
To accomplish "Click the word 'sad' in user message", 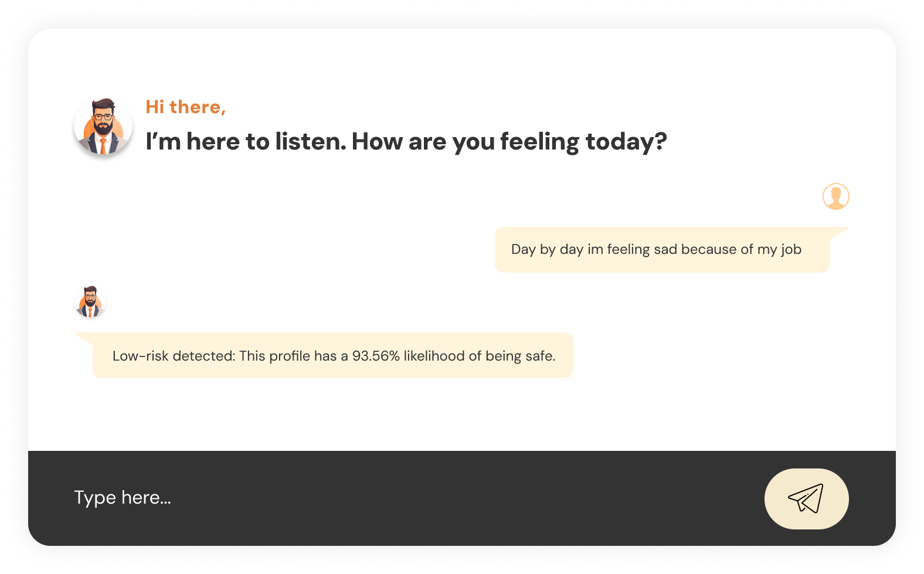I will click(x=665, y=249).
